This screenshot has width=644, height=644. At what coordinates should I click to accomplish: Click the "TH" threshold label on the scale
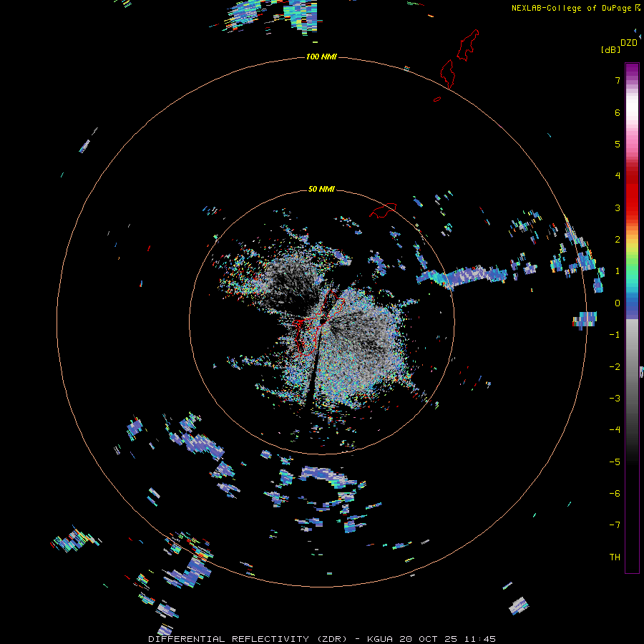pos(615,557)
